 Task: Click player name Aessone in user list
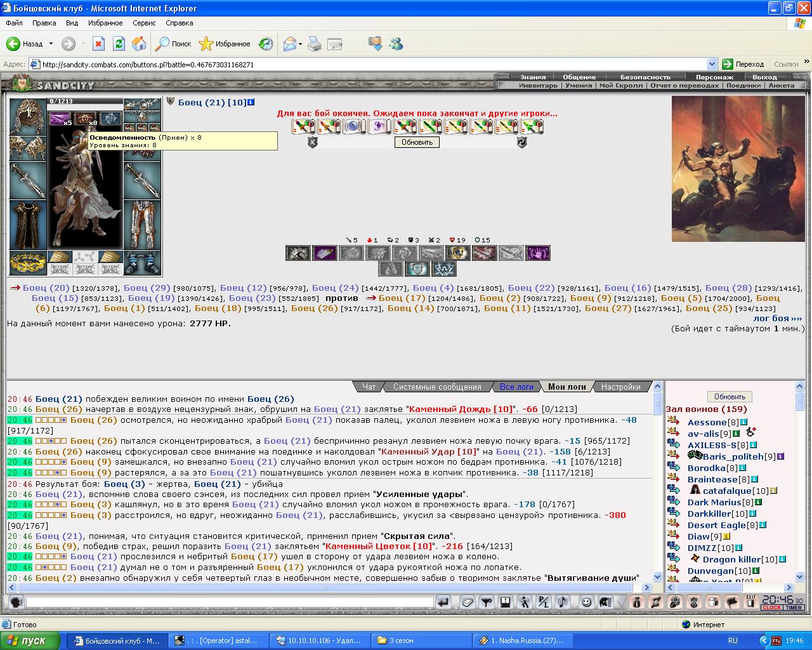pos(707,422)
